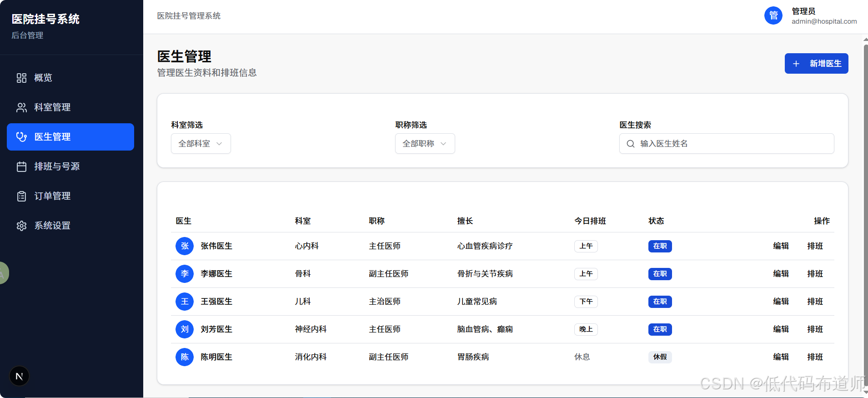The image size is (868, 398).
Task: Click 医院挂号系统 sidebar title
Action: point(45,19)
